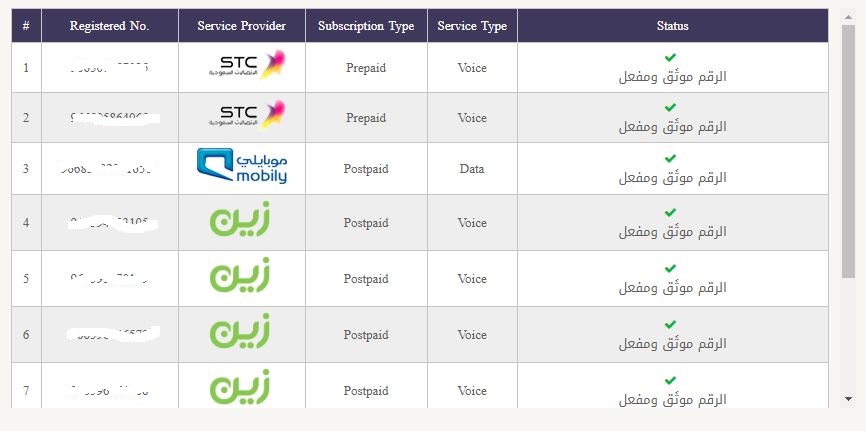
Task: Click the Registered No. column header
Action: [x=109, y=26]
